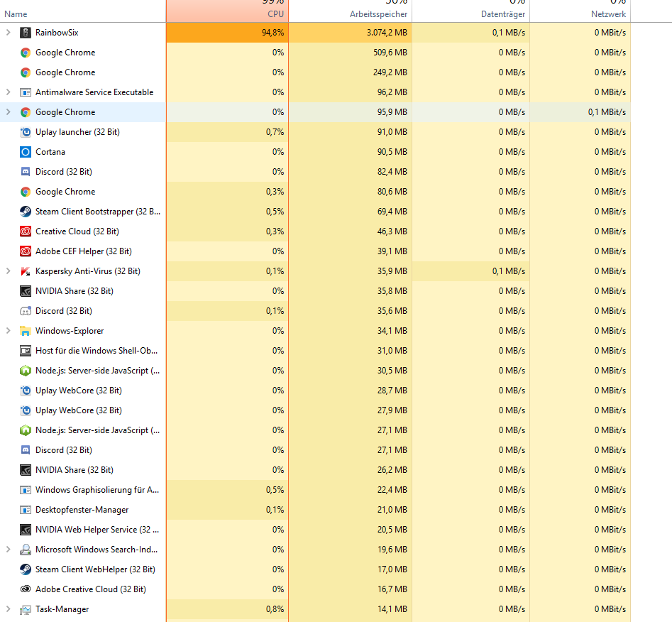Select the NVIDIA Share row with 26,2 MB
Image resolution: width=672 pixels, height=622 pixels.
click(315, 470)
